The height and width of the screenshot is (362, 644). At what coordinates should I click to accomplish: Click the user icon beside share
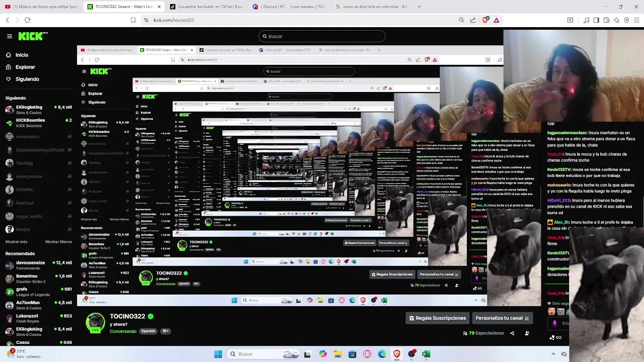pos(527,333)
